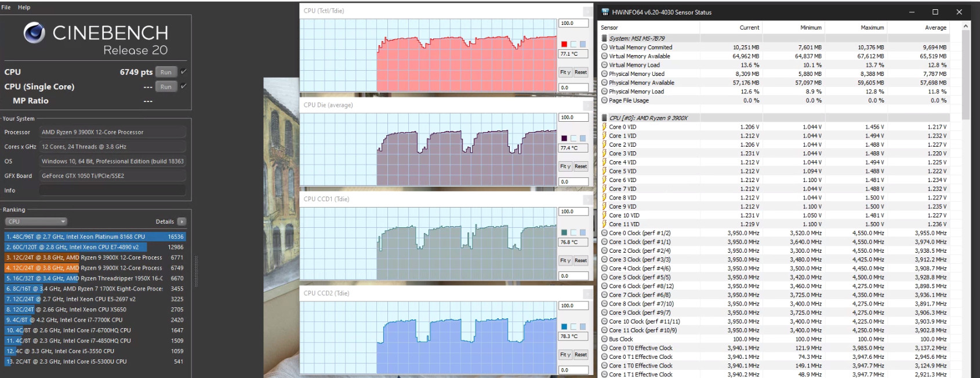Click the 100.0 maximum field on CPU (Tctl/Tdie) graph
Image resolution: width=980 pixels, height=378 pixels.
(574, 23)
